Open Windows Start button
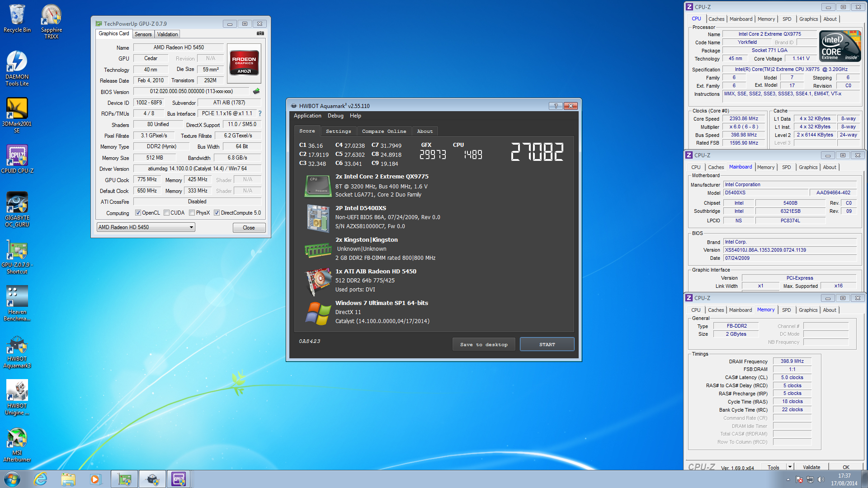Image resolution: width=868 pixels, height=488 pixels. [x=12, y=479]
